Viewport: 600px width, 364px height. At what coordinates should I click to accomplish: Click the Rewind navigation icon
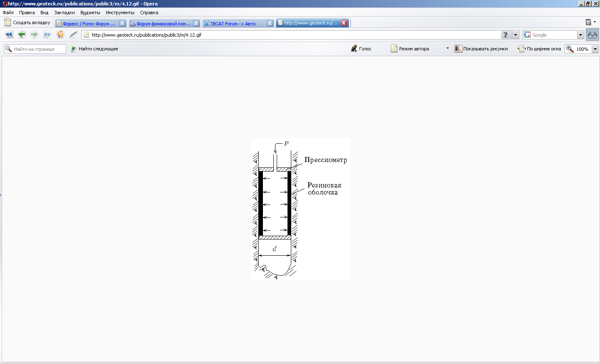coord(9,35)
